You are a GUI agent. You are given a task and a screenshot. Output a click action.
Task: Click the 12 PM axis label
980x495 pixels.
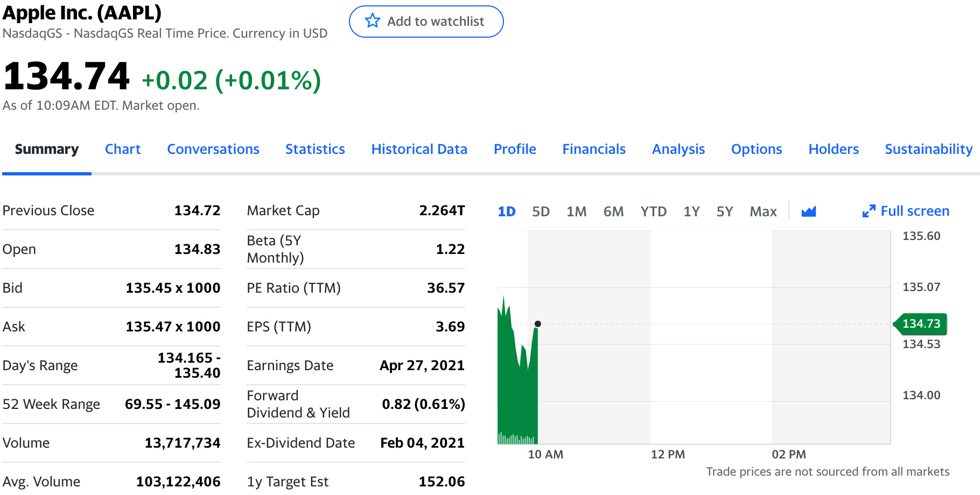(668, 455)
